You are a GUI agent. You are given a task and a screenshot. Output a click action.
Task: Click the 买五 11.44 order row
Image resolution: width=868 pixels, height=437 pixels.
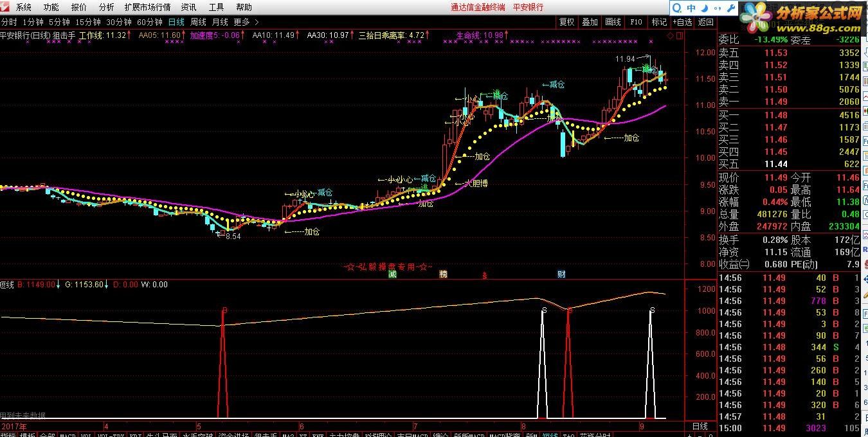(789, 164)
